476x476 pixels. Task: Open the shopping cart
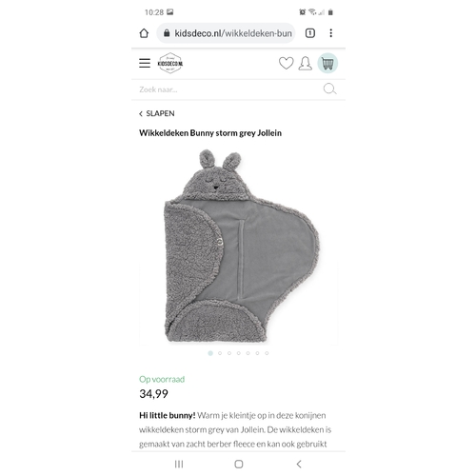[x=327, y=63]
